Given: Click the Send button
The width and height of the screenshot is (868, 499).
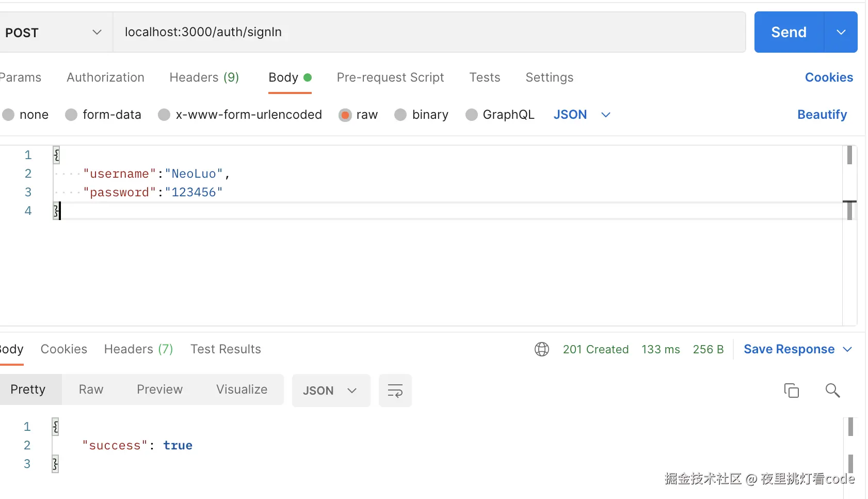Looking at the screenshot, I should pos(789,33).
